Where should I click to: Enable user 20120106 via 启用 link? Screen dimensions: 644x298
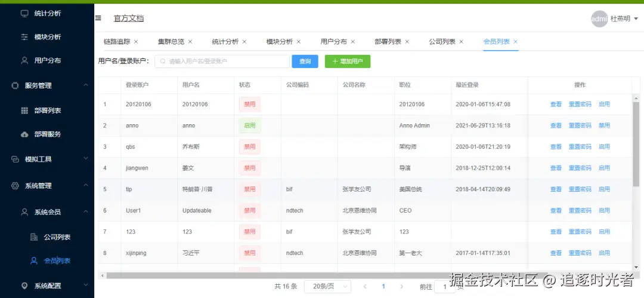pyautogui.click(x=604, y=105)
